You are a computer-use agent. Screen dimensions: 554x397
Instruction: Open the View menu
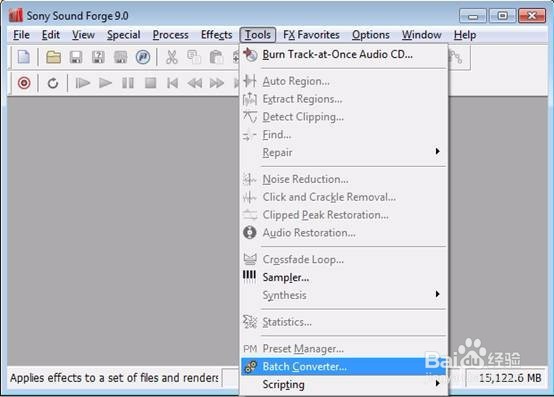point(83,35)
